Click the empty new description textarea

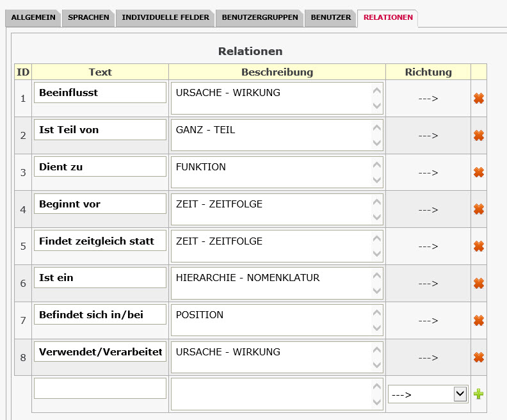click(271, 394)
